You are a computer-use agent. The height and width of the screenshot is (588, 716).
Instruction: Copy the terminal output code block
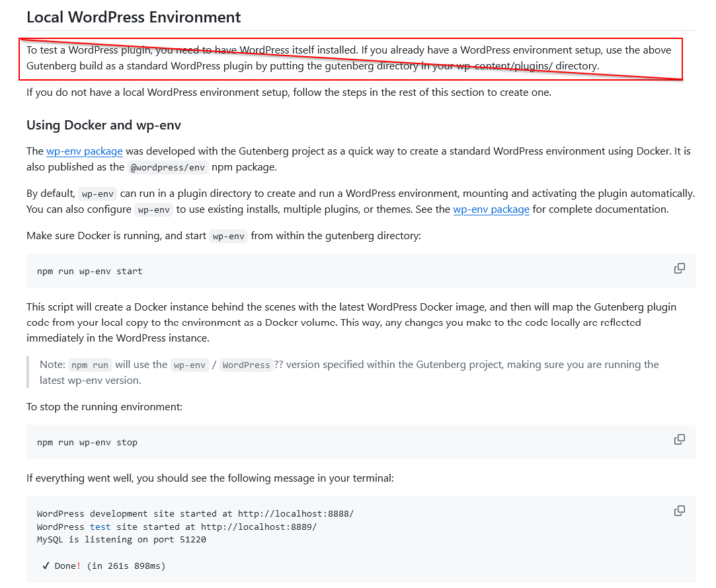point(680,511)
